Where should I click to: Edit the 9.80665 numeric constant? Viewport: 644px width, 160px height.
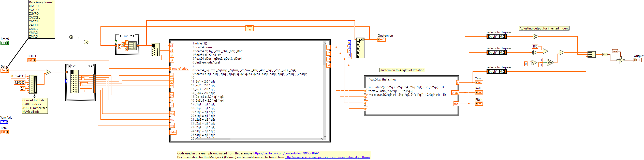click(19, 82)
